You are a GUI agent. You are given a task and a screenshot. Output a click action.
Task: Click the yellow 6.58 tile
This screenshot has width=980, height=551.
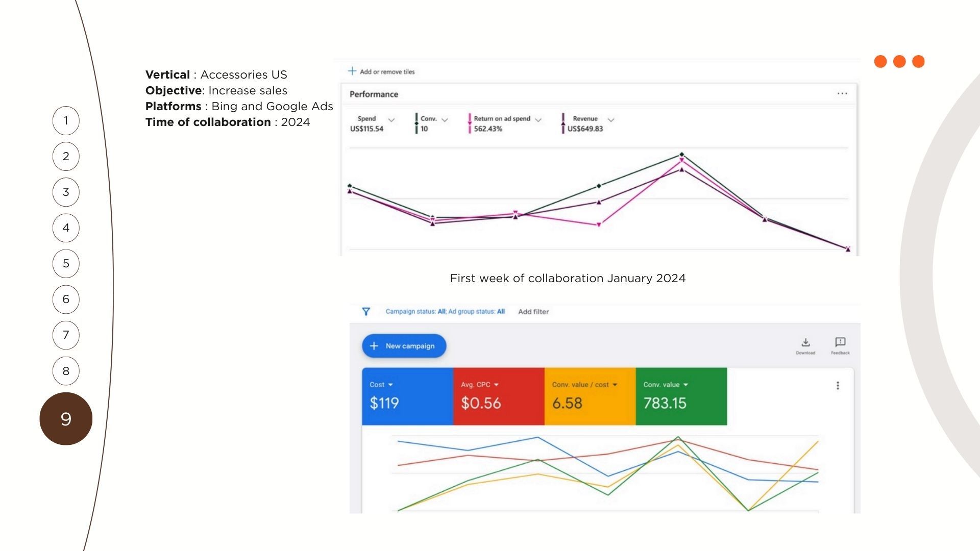590,396
